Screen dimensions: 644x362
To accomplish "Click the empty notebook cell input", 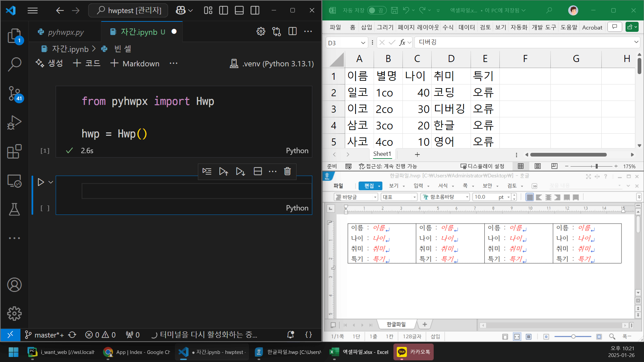I will coord(197,191).
